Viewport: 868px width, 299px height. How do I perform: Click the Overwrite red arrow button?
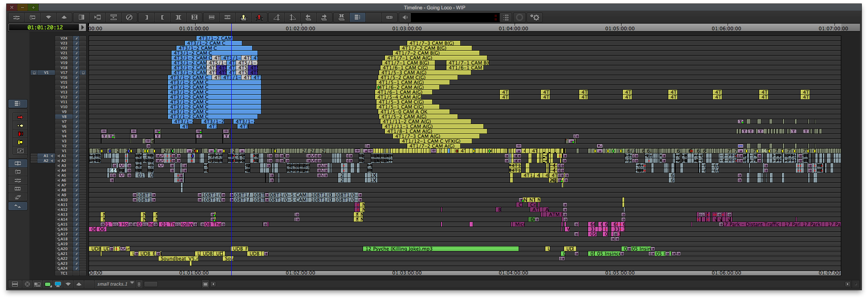(x=259, y=17)
